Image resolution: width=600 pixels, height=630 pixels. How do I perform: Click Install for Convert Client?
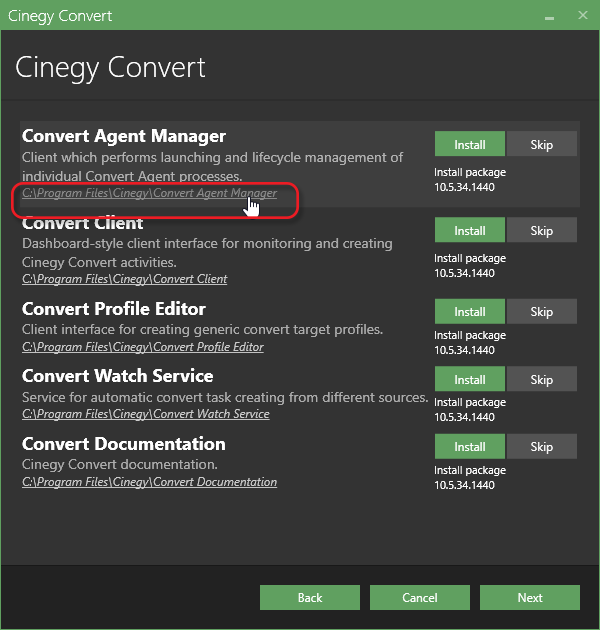pos(469,230)
